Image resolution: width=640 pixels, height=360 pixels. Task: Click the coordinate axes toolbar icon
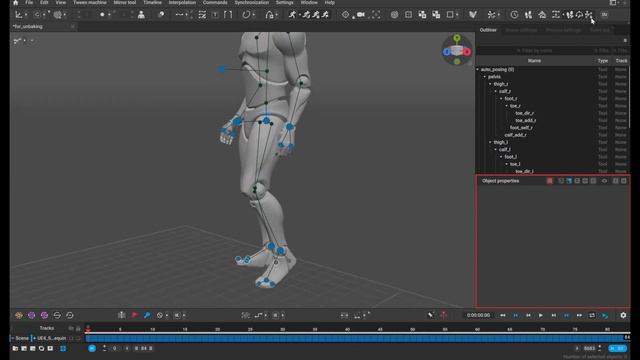pos(18,15)
